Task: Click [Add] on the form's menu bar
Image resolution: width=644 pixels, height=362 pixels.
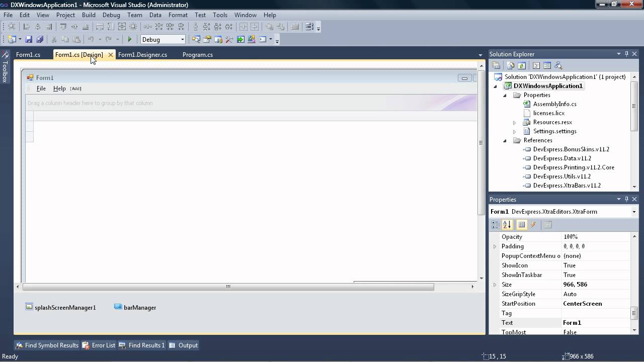Action: 75,88
